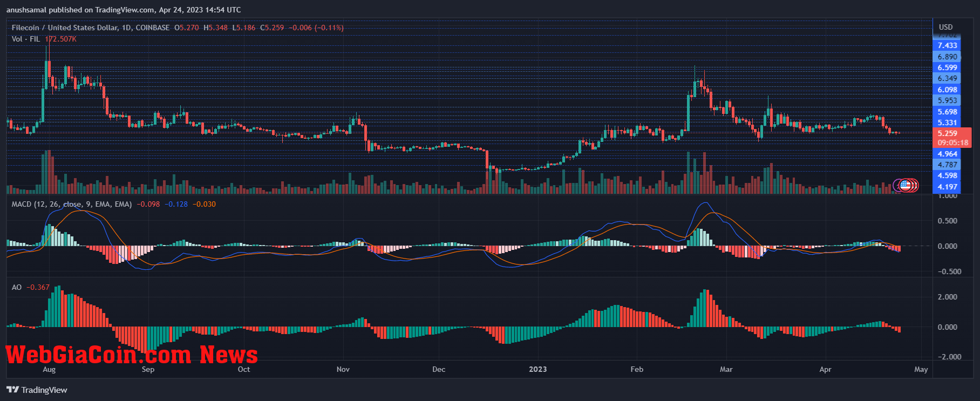The image size is (980, 401).
Task: Click the Filecoin / United States Dollar chart title
Action: [x=64, y=28]
